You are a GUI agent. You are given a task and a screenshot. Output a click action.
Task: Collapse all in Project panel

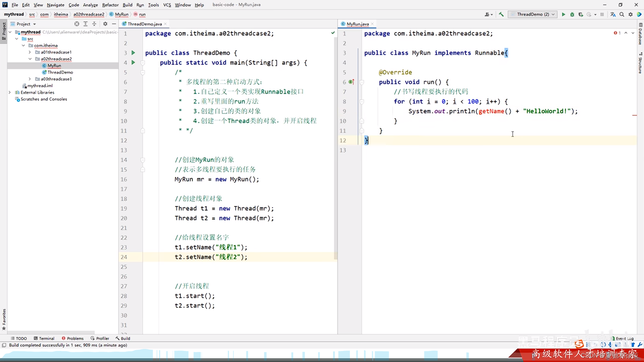click(x=94, y=24)
